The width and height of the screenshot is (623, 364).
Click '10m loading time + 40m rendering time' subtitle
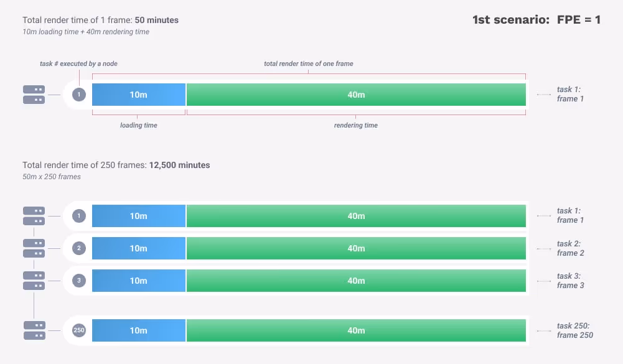(86, 32)
